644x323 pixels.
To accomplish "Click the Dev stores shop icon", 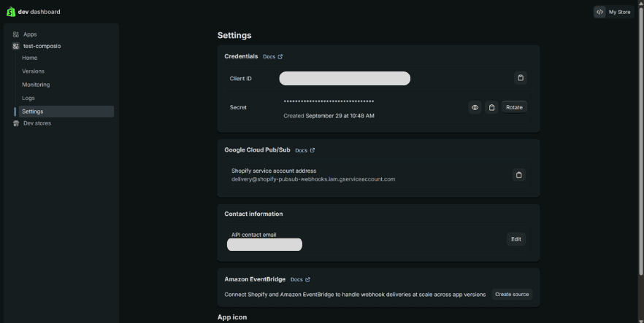I will pos(16,123).
